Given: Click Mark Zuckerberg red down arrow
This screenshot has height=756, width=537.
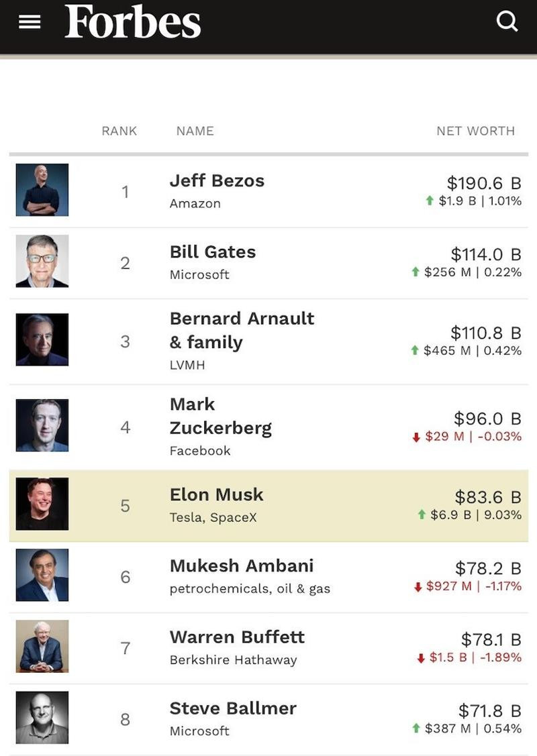Looking at the screenshot, I should (x=416, y=437).
